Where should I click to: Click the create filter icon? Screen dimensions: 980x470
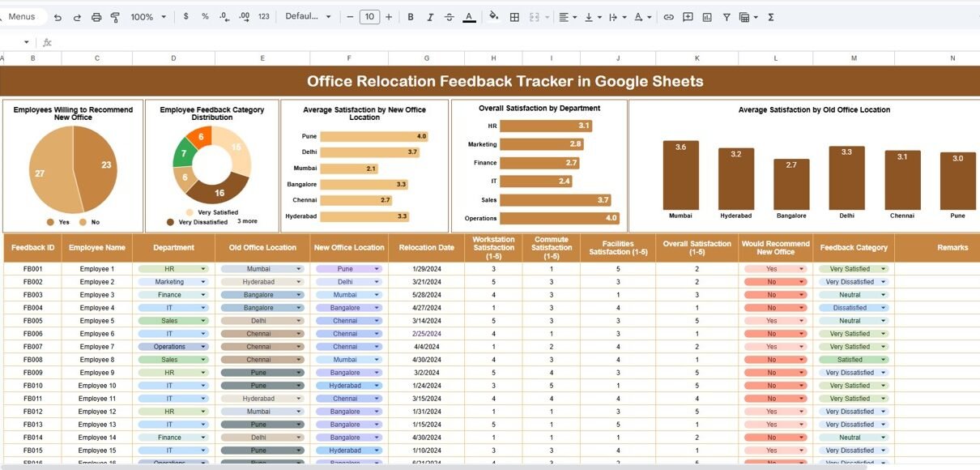(726, 17)
